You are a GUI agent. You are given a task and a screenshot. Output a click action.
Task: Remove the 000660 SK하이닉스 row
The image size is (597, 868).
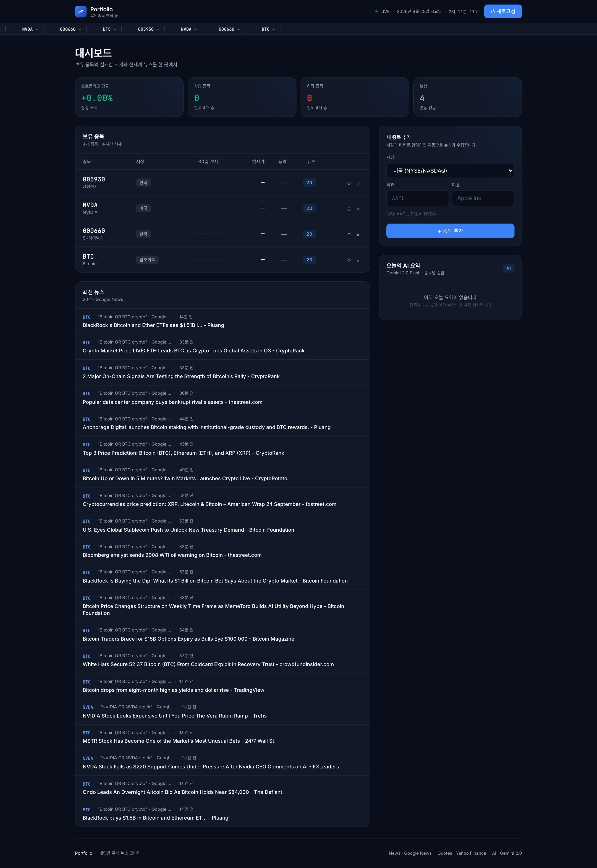[358, 235]
